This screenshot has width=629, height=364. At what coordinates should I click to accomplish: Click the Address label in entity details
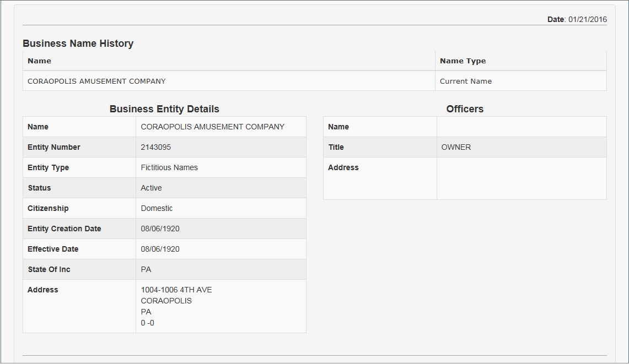point(42,290)
